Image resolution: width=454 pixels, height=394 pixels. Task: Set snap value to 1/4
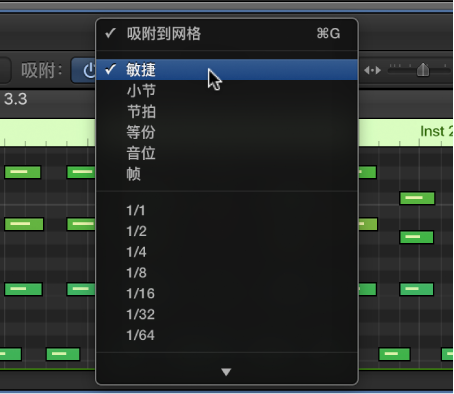pyautogui.click(x=227, y=252)
